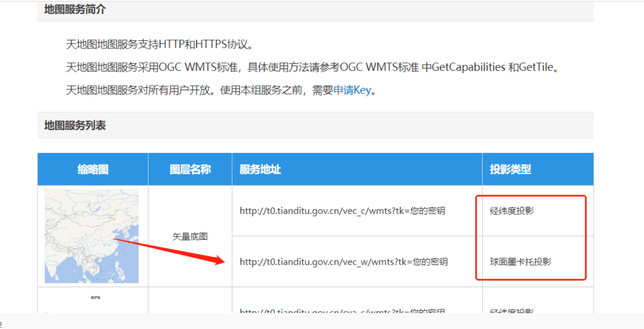Image resolution: width=644 pixels, height=329 pixels.
Task: Click the 地图服务简介 section heading
Action: point(75,9)
